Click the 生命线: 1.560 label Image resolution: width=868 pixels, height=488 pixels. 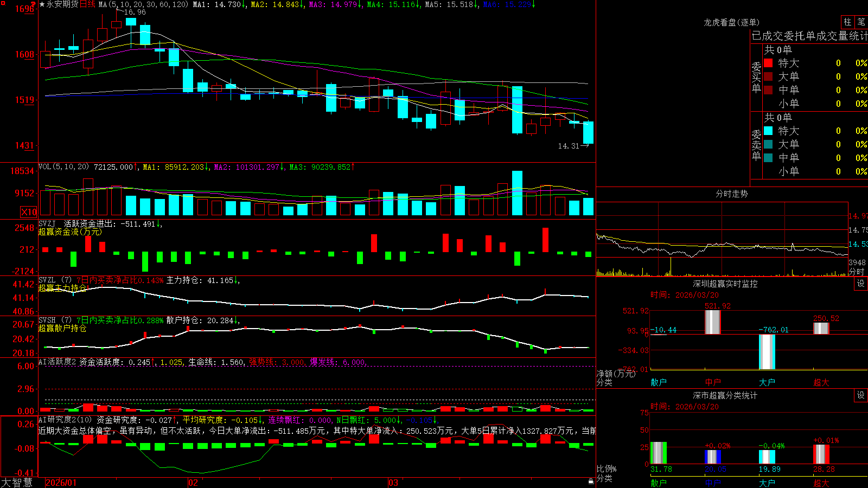[x=216, y=362]
